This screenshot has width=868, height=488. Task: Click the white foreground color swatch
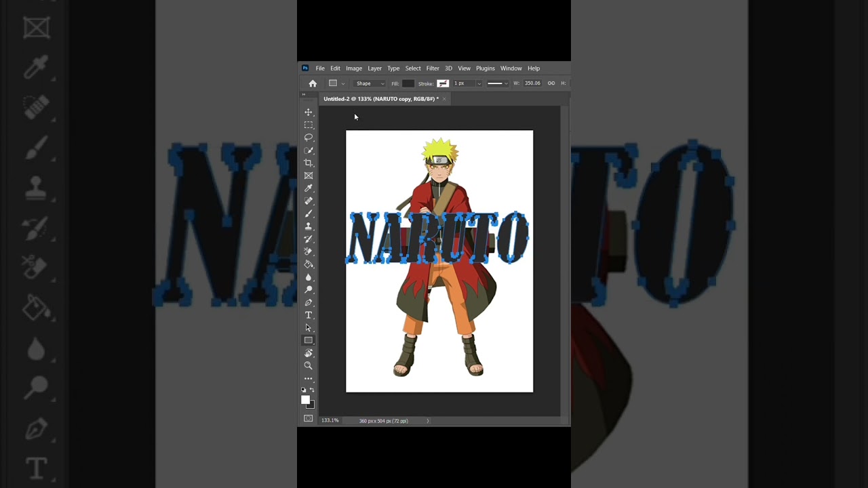(x=306, y=400)
